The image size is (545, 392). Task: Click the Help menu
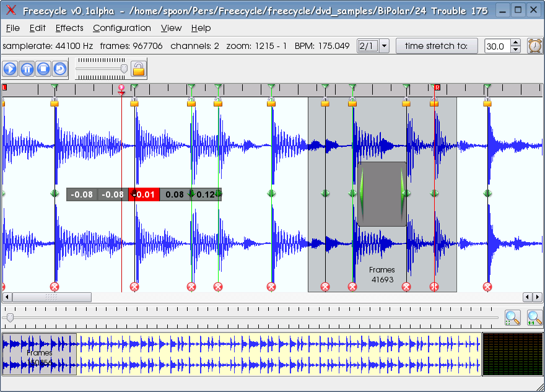point(201,28)
